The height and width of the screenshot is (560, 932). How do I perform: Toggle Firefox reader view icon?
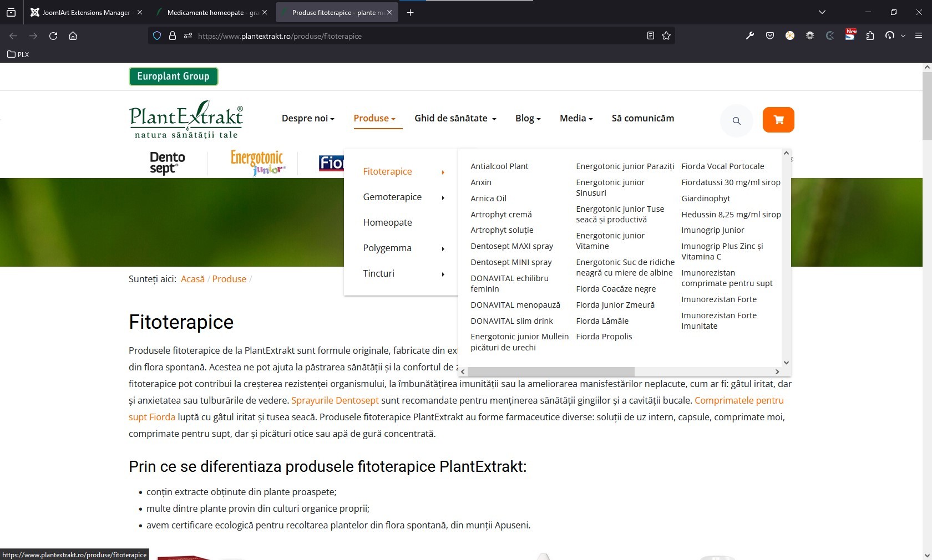(651, 36)
